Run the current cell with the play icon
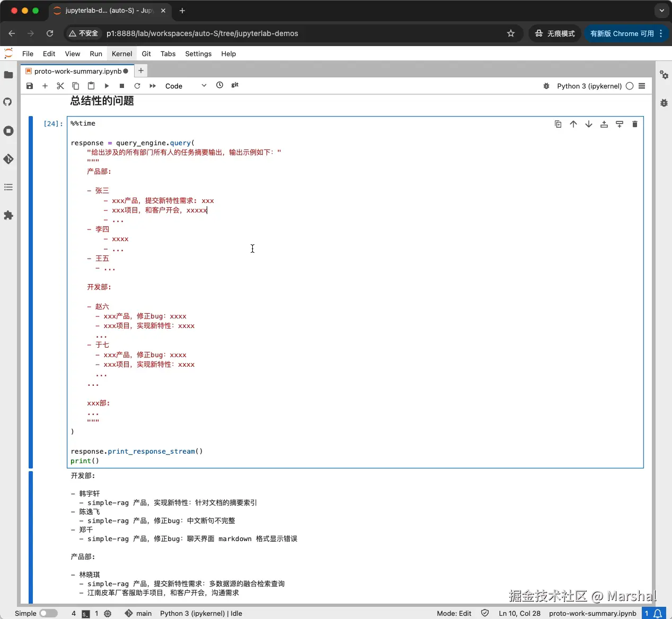This screenshot has width=672, height=619. click(107, 85)
